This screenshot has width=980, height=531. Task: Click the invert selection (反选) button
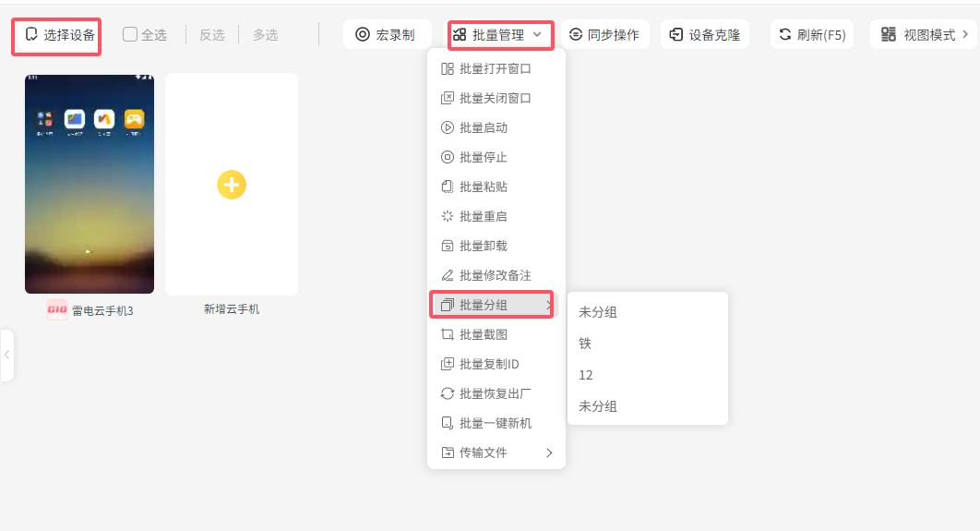click(x=212, y=35)
